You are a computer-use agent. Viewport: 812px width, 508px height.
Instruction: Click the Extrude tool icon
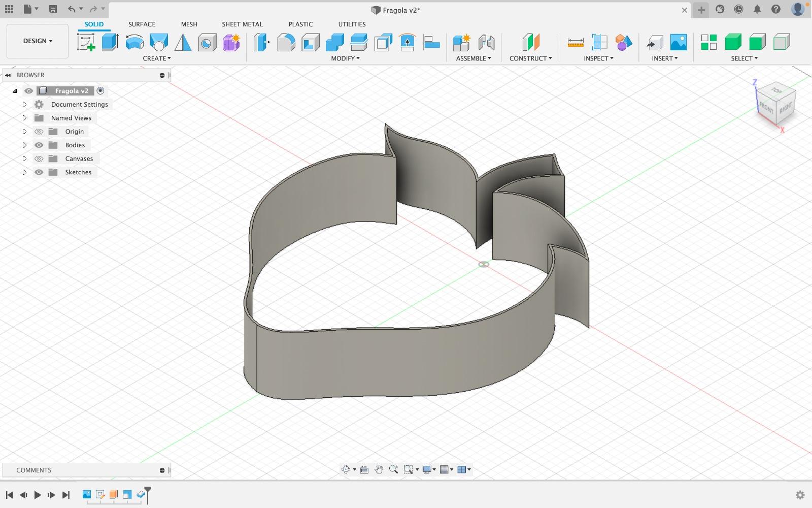110,42
